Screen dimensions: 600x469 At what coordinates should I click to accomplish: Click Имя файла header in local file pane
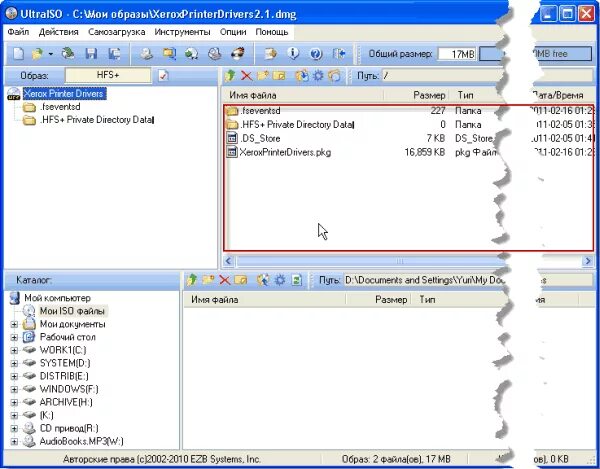pos(264,300)
